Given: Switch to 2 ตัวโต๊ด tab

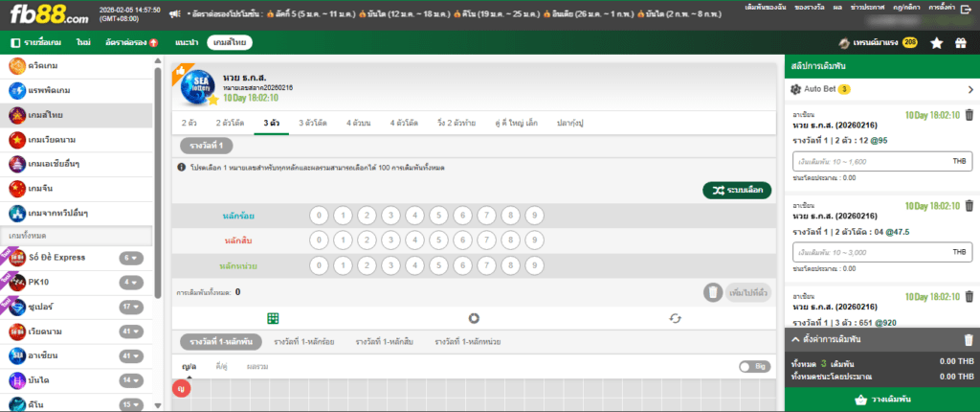Looking at the screenshot, I should pyautogui.click(x=230, y=124).
